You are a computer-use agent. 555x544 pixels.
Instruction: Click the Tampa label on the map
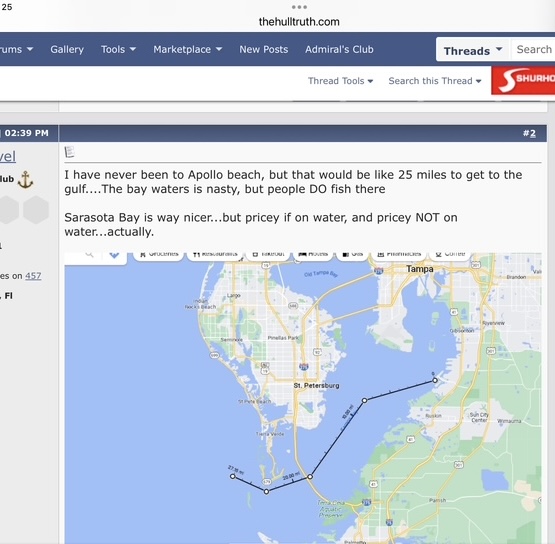coord(420,269)
